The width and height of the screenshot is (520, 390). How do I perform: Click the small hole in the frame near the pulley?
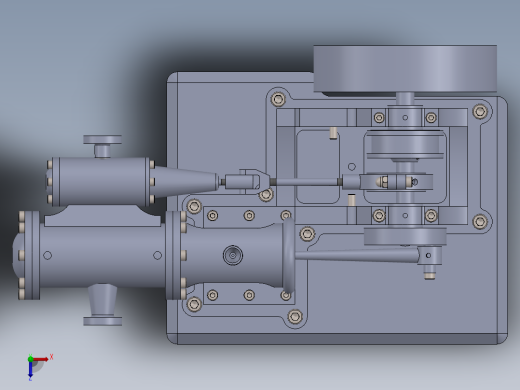pyautogui.click(x=352, y=166)
